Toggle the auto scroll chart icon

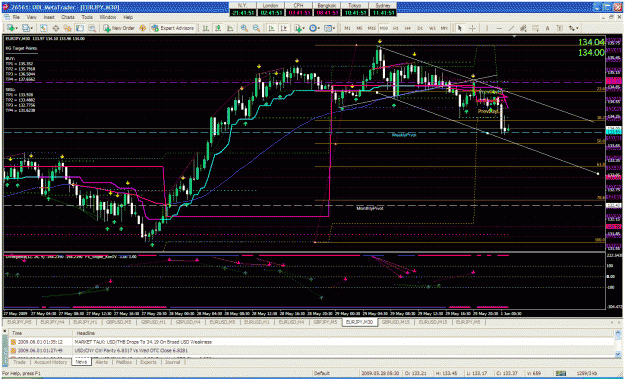point(271,28)
